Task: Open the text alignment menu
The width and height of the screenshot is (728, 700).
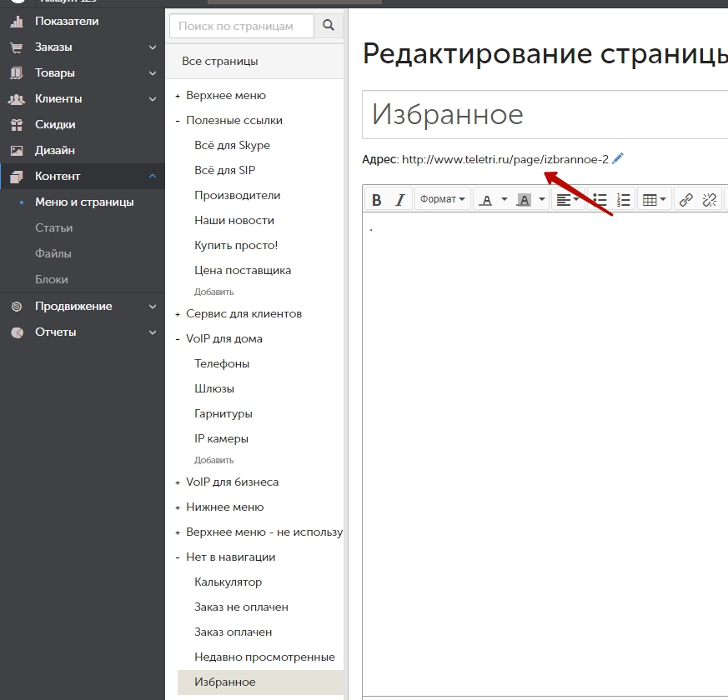Action: click(567, 200)
